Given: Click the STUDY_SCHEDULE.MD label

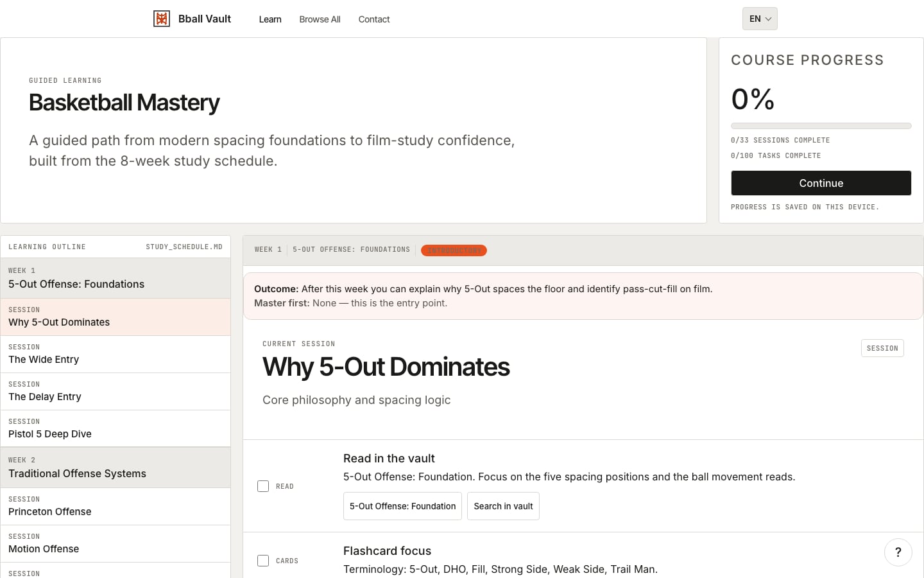Looking at the screenshot, I should [184, 247].
